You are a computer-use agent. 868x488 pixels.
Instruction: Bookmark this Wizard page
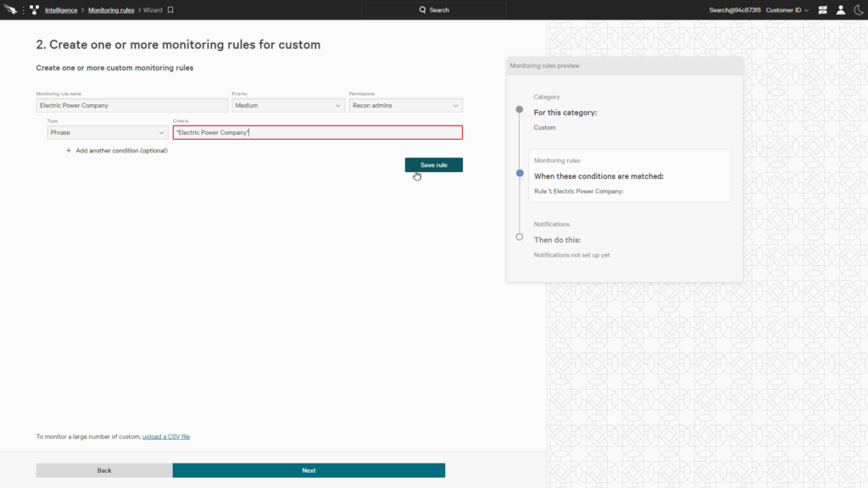170,10
